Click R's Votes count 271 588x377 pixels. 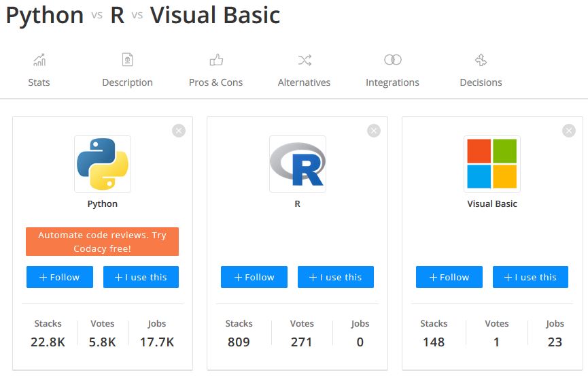[302, 342]
